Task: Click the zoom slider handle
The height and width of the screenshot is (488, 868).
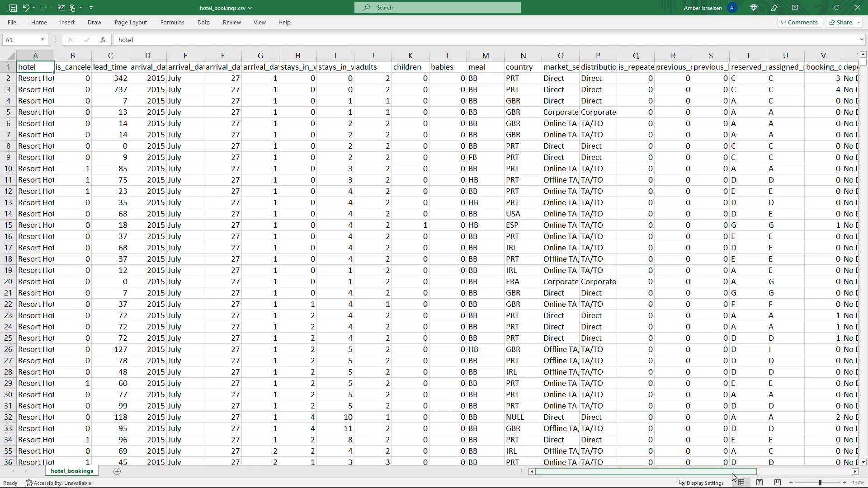Action: (x=820, y=483)
